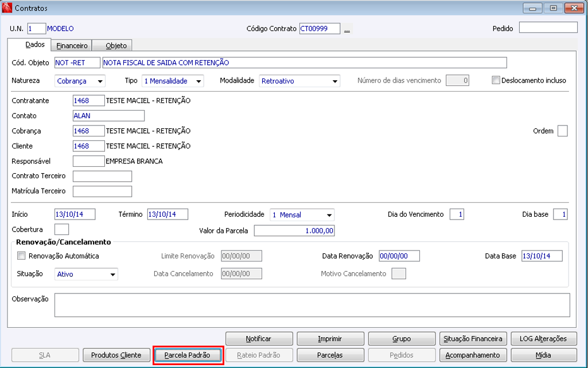Expand the Situação dropdown showing Ativo
Image resolution: width=588 pixels, height=368 pixels.
86,274
